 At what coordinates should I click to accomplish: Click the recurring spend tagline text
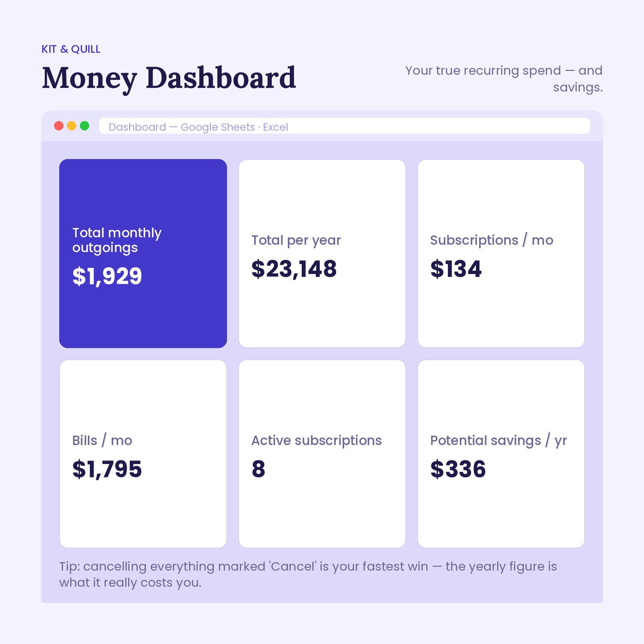point(504,79)
